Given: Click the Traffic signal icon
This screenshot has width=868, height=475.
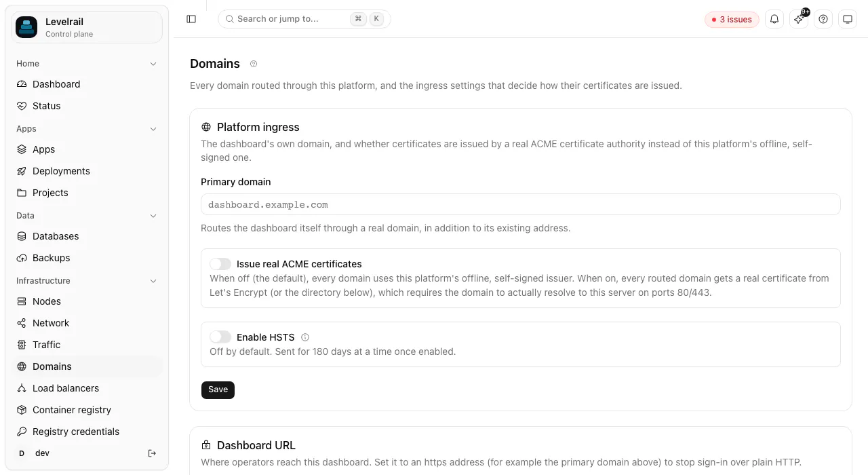Looking at the screenshot, I should [x=22, y=345].
